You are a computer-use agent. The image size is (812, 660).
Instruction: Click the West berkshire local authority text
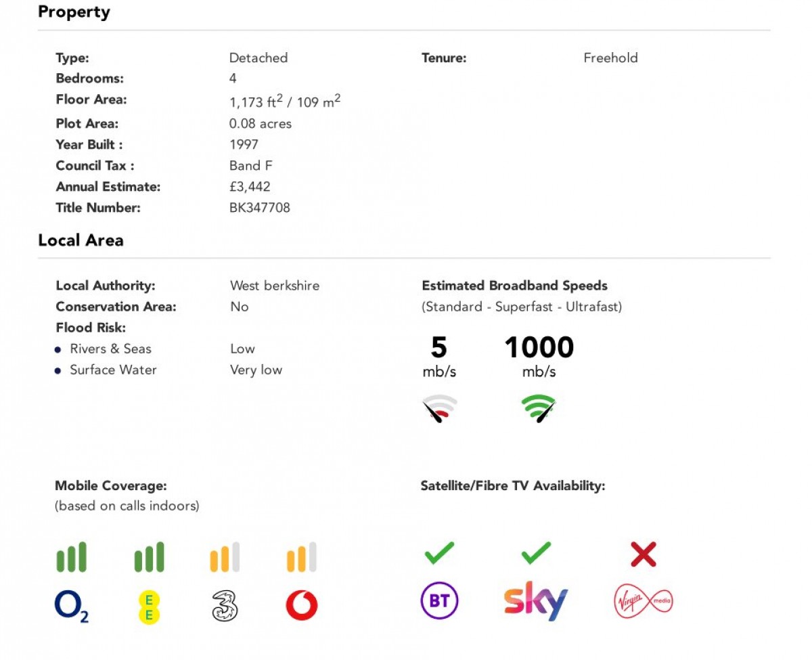275,286
